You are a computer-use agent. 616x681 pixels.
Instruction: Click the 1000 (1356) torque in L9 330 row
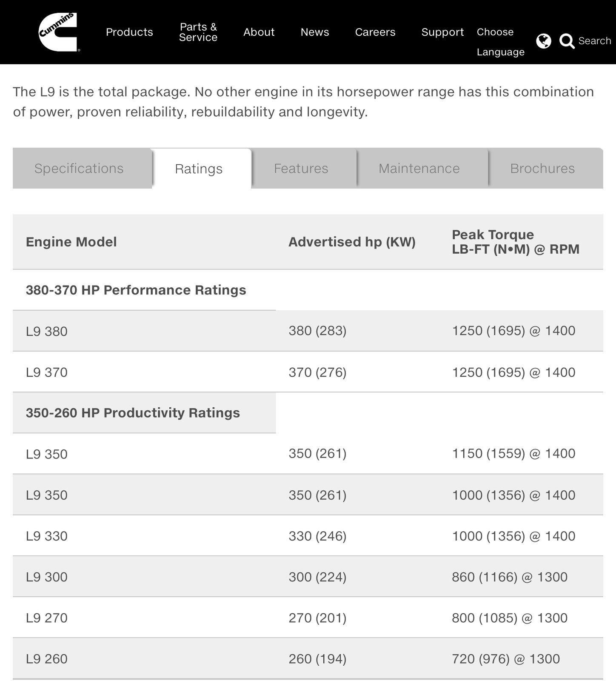click(x=513, y=536)
